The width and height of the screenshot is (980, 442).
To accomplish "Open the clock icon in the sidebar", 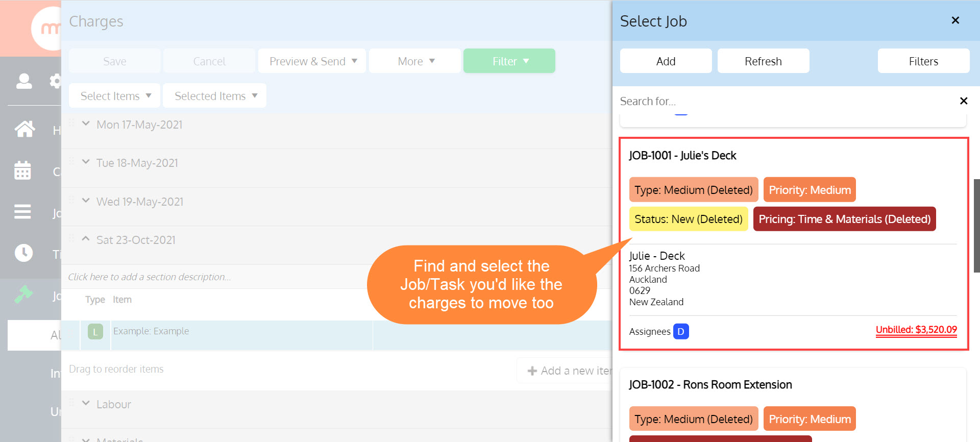I will pyautogui.click(x=23, y=253).
